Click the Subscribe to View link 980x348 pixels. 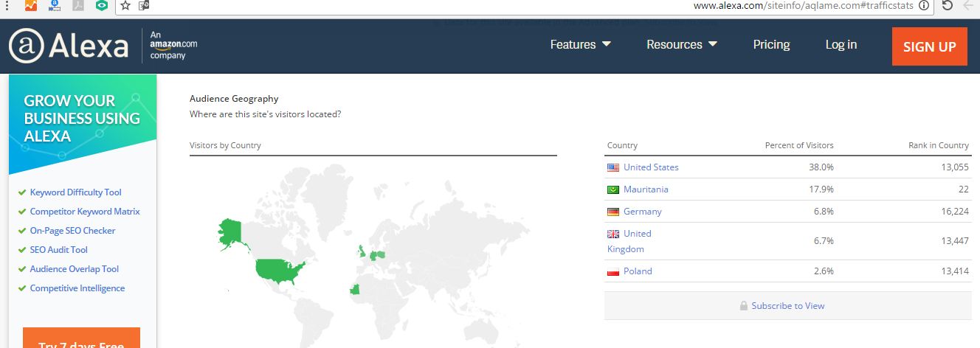pos(788,305)
